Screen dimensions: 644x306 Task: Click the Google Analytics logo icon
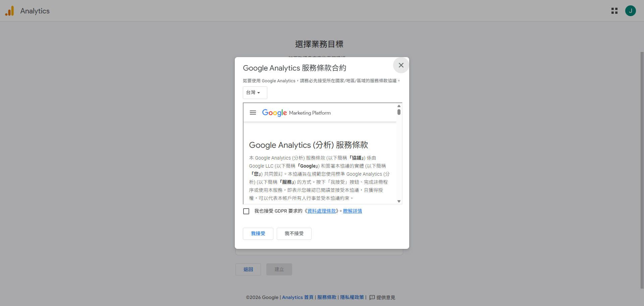pos(9,11)
